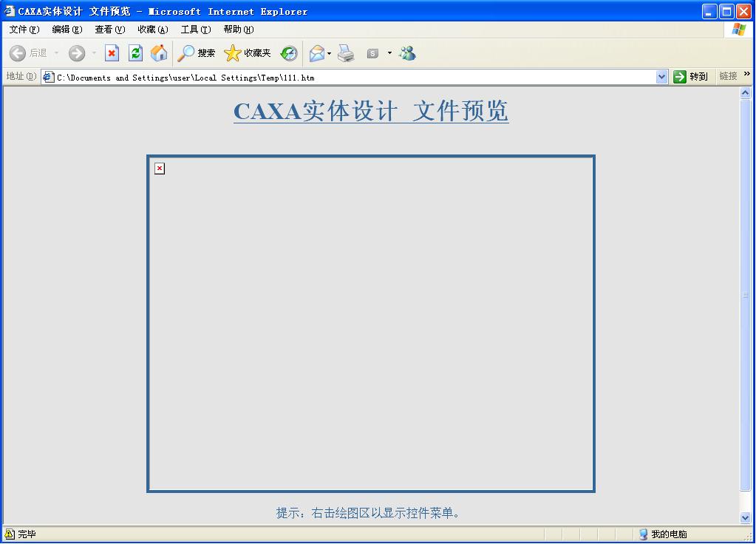The width and height of the screenshot is (756, 544).
Task: Open the 查看(V) menu
Action: (110, 30)
